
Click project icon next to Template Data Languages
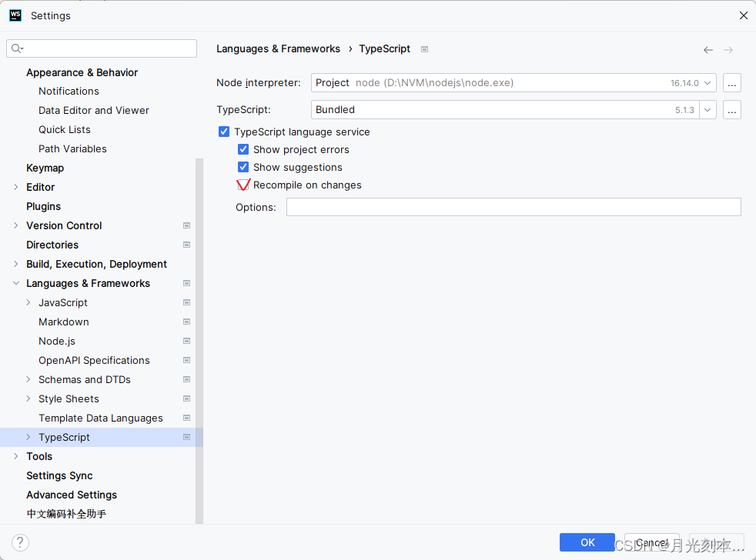(x=186, y=418)
